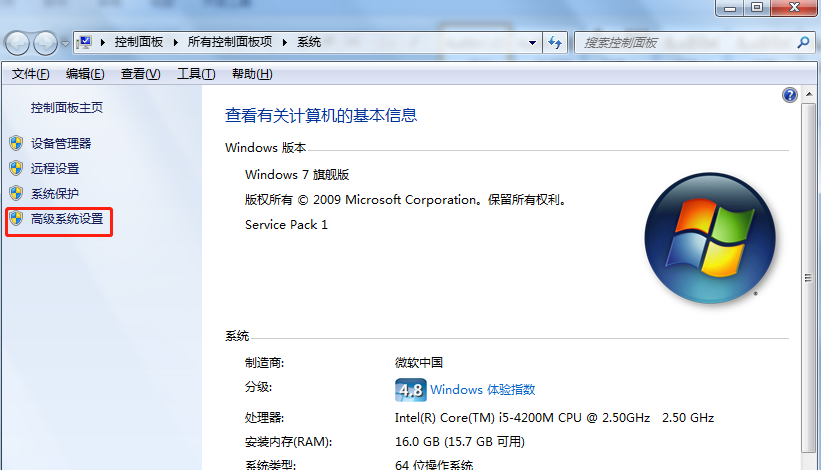Click the vertical scrollbar thumb

pyautogui.click(x=809, y=277)
